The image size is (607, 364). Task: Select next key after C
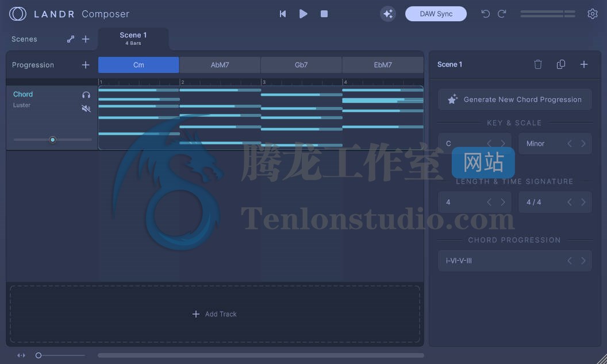(x=503, y=144)
